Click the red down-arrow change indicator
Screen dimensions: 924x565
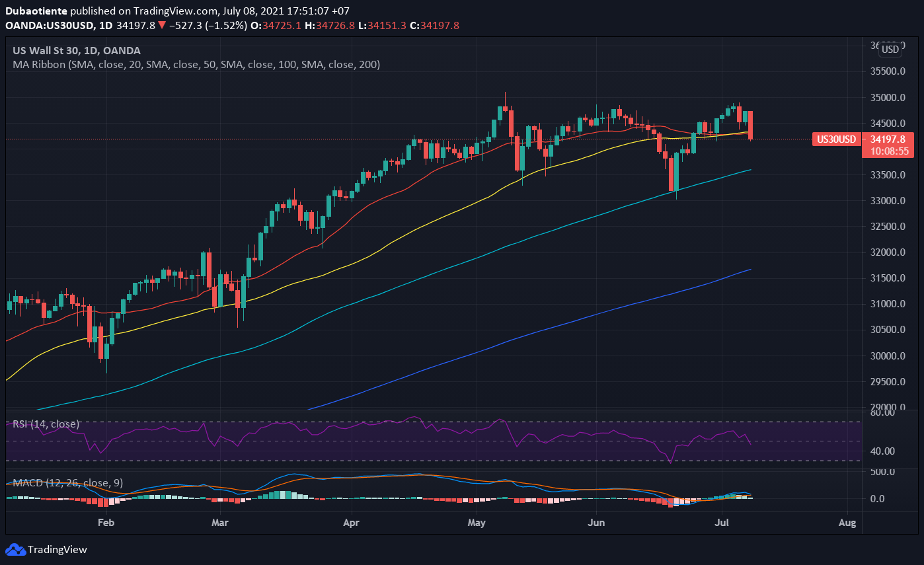point(162,25)
